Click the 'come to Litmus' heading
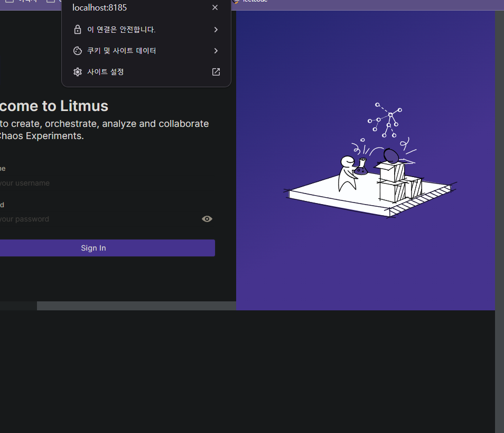Screen dimensions: 504x433 54,106
